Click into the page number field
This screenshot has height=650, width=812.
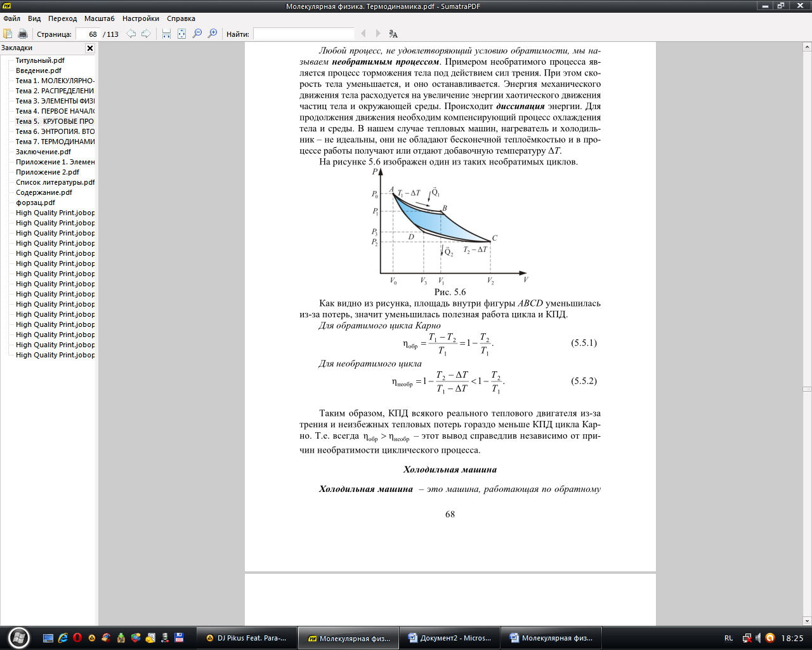(x=88, y=34)
